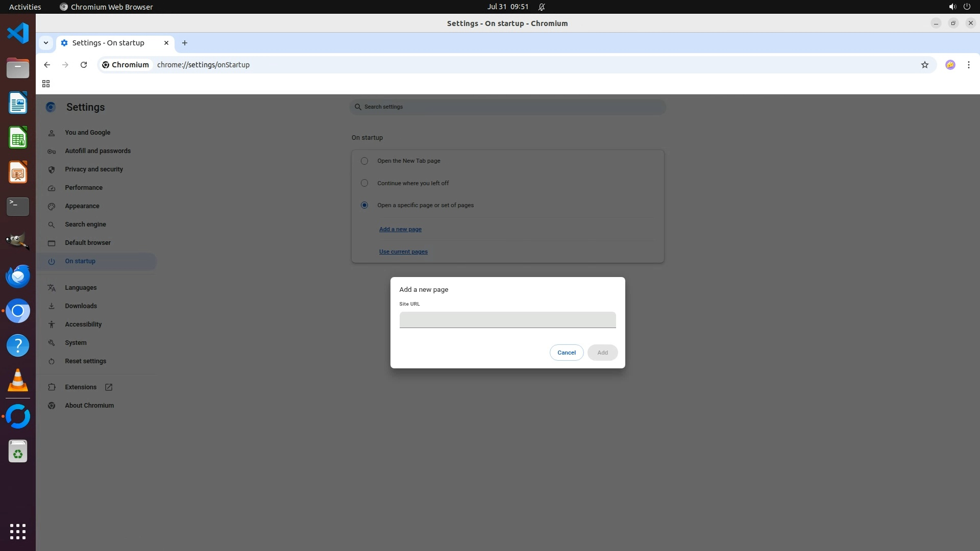
Task: Click the profile avatar icon
Action: (x=950, y=65)
